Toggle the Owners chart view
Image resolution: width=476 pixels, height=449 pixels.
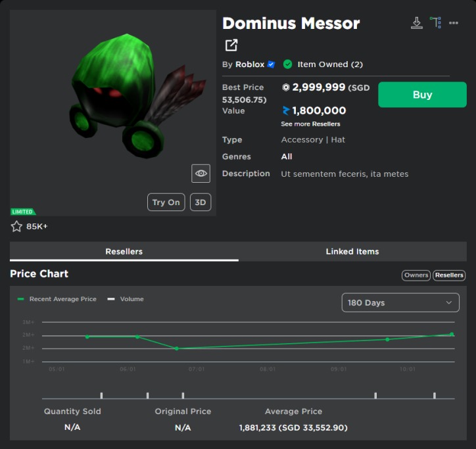tap(416, 275)
